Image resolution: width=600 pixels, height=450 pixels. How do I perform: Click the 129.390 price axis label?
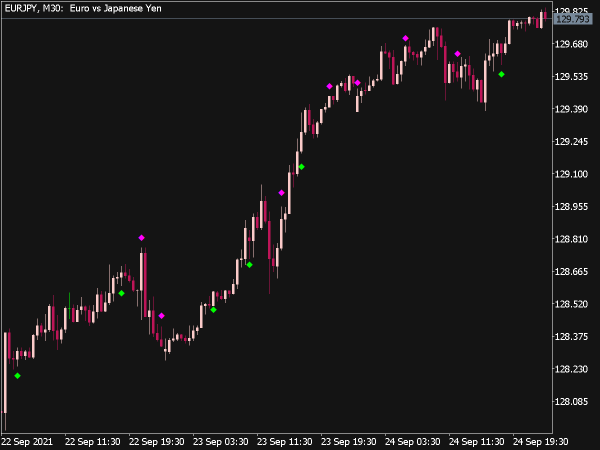571,109
